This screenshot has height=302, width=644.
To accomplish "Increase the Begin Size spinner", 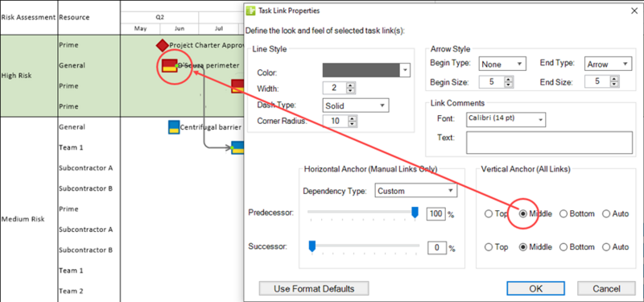I will (509, 79).
